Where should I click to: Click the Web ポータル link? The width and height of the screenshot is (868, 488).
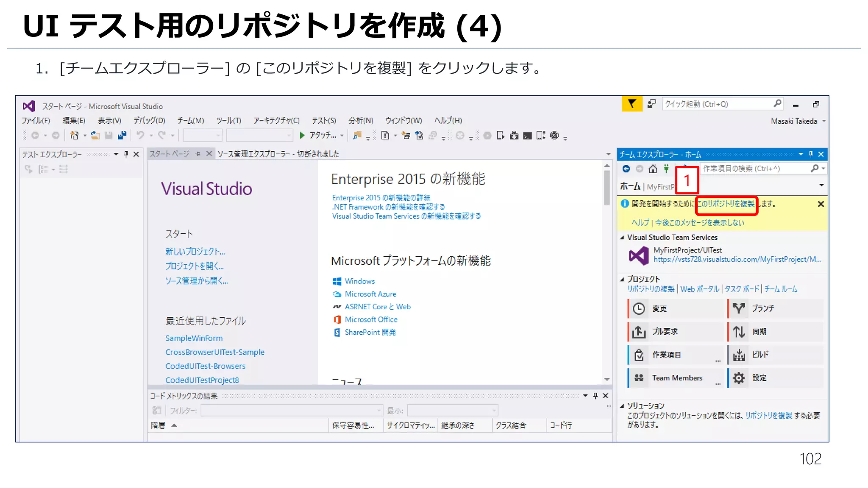[x=700, y=289]
